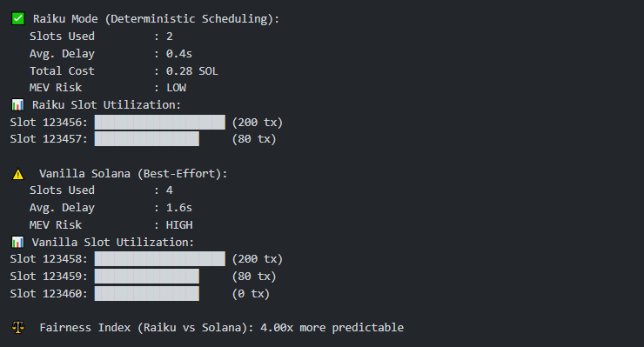Click the utilization bar for Slot 123457

coord(146,139)
